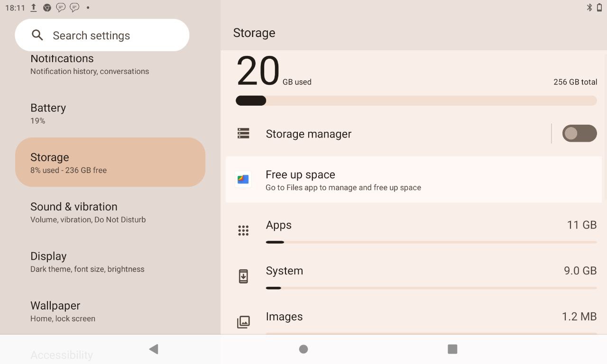Screen dimensions: 607x364
Task: Click the upload arrow status icon
Action: coord(34,8)
